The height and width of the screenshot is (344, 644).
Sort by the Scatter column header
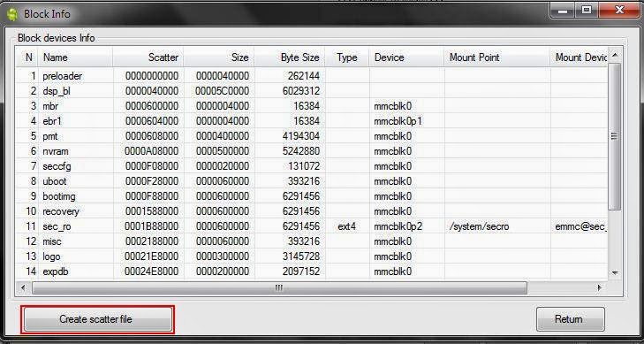point(148,57)
